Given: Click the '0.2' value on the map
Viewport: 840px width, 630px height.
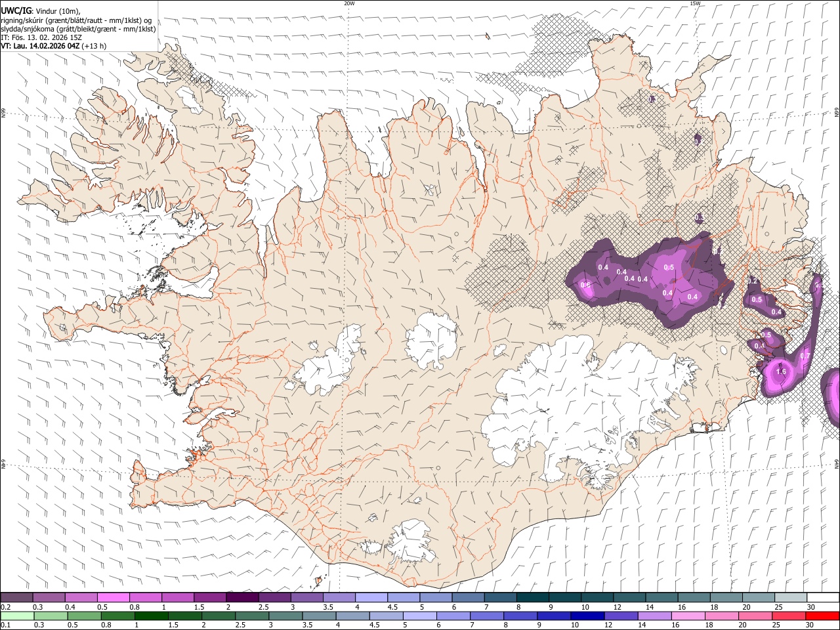Looking at the screenshot, I should (753, 281).
